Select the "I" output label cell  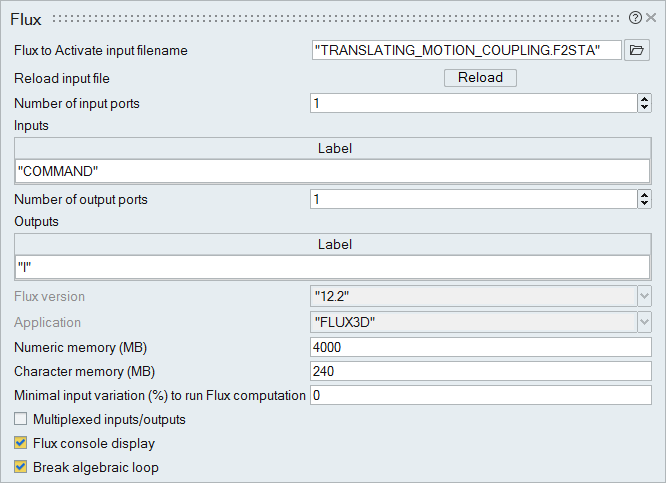pyautogui.click(x=333, y=267)
